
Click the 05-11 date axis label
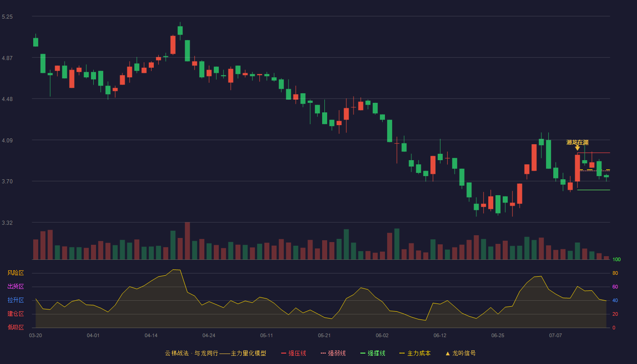tap(267, 335)
